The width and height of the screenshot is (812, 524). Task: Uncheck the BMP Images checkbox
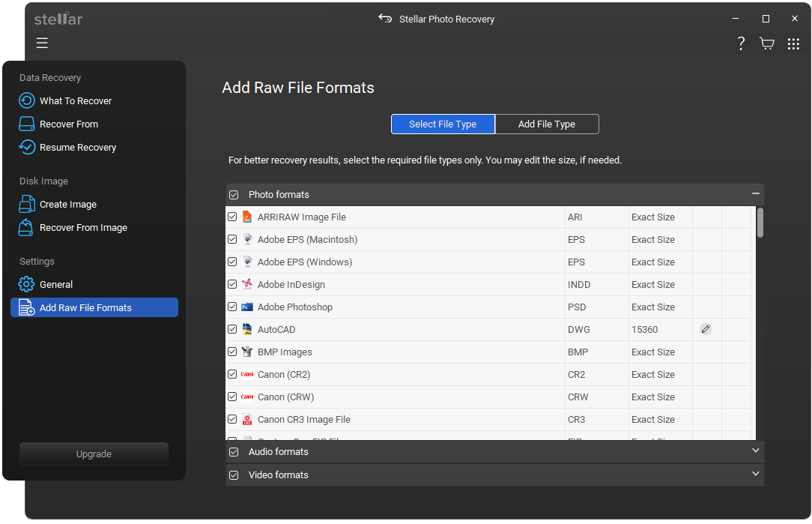(x=232, y=352)
